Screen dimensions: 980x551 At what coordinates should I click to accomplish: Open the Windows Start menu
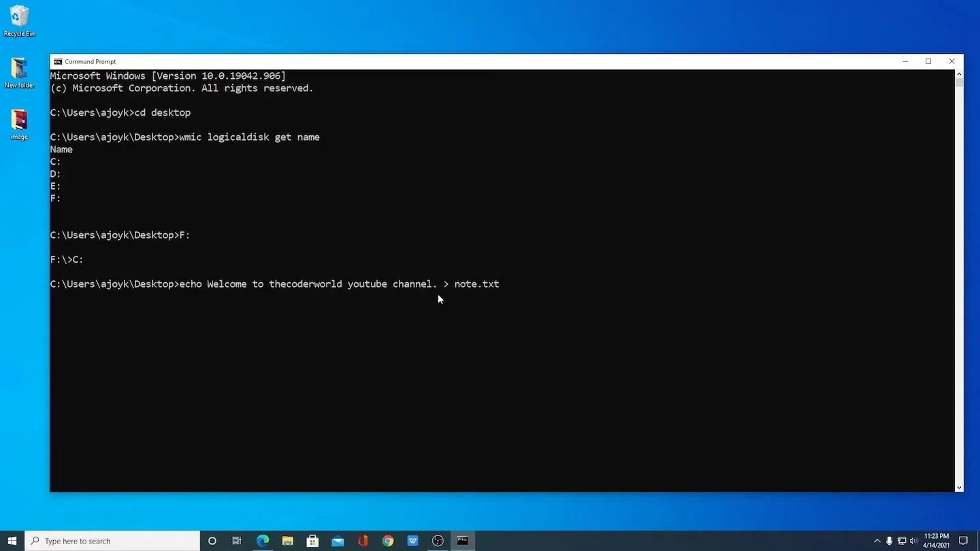12,541
